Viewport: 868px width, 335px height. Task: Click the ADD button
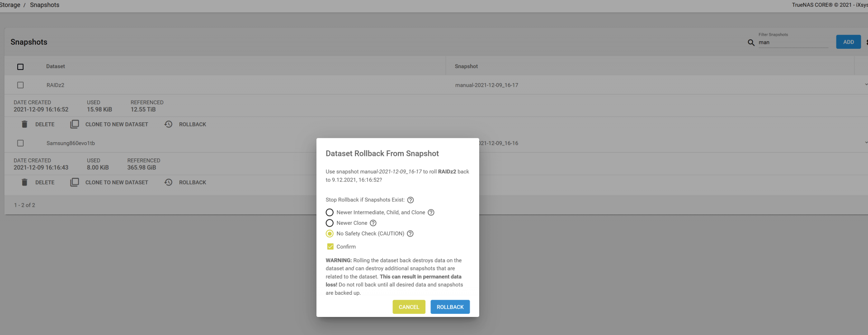pyautogui.click(x=849, y=42)
